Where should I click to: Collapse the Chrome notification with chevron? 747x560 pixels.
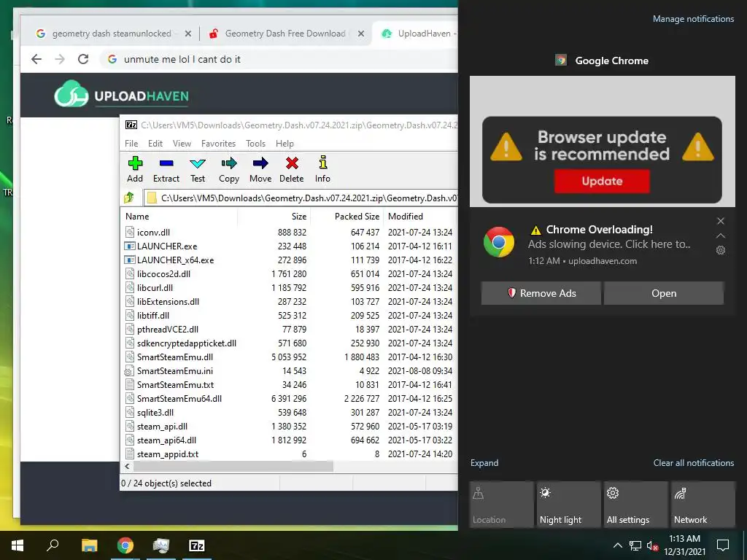click(x=720, y=236)
